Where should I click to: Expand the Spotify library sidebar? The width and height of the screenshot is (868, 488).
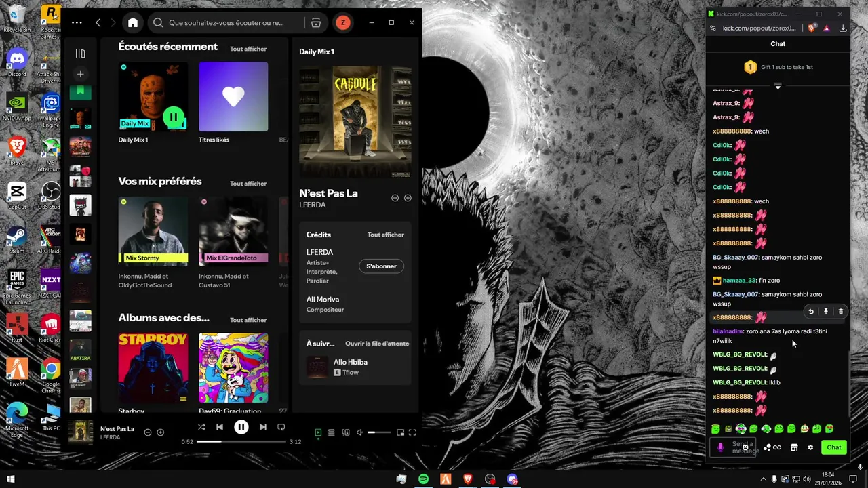[x=80, y=54]
